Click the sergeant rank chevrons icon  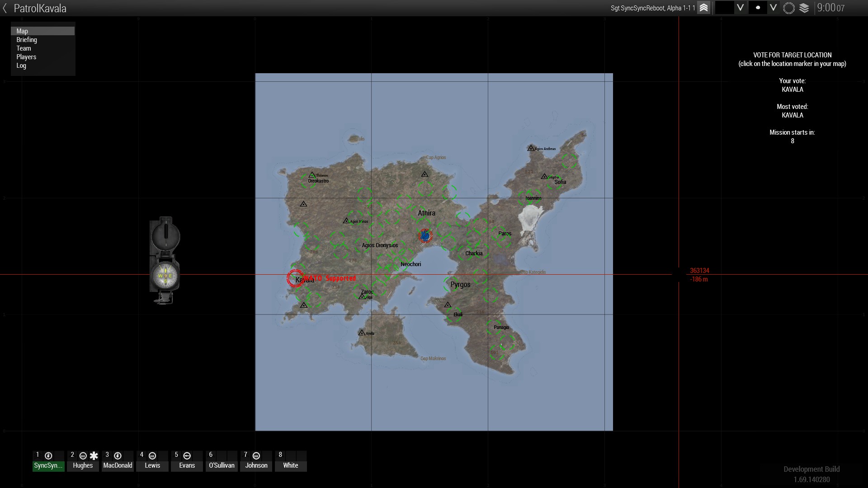[x=703, y=8]
